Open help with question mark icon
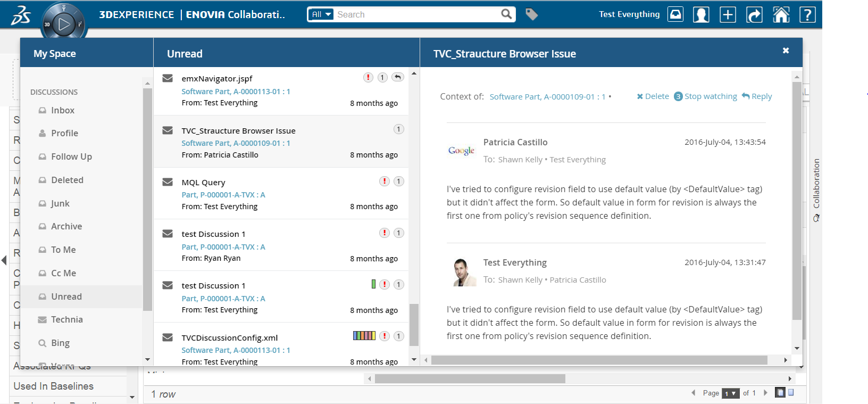This screenshot has width=868, height=404. point(807,14)
